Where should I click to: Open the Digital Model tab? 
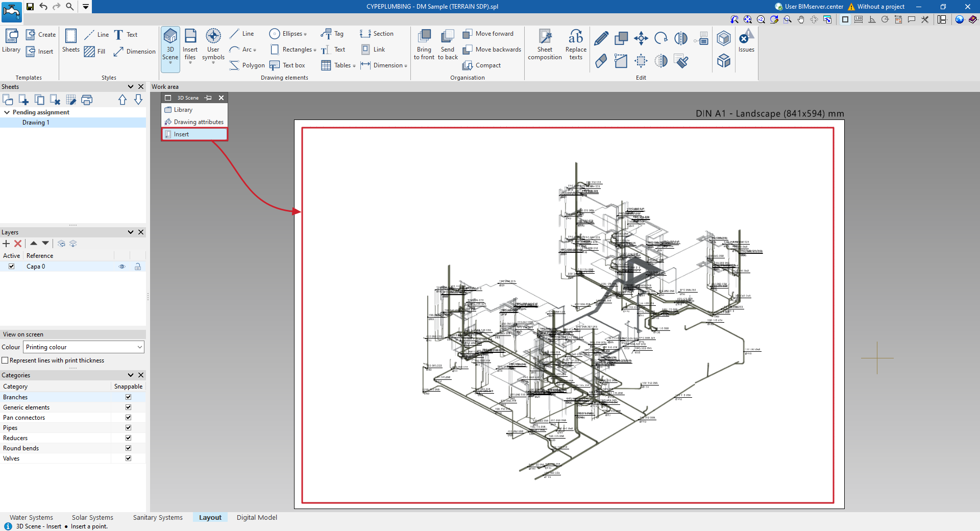[257, 518]
